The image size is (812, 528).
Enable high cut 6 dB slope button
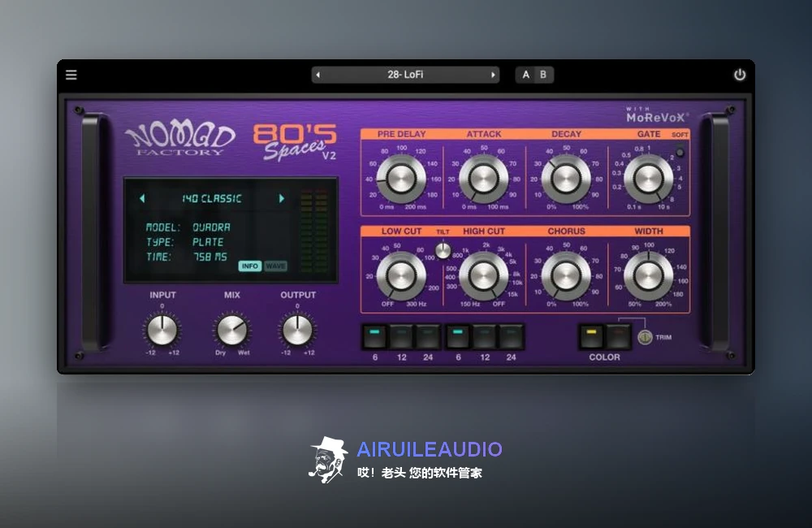[x=458, y=337]
